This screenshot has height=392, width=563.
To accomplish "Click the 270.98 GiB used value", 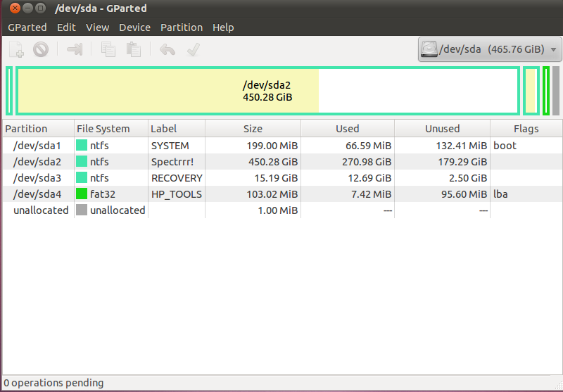I will [x=366, y=162].
